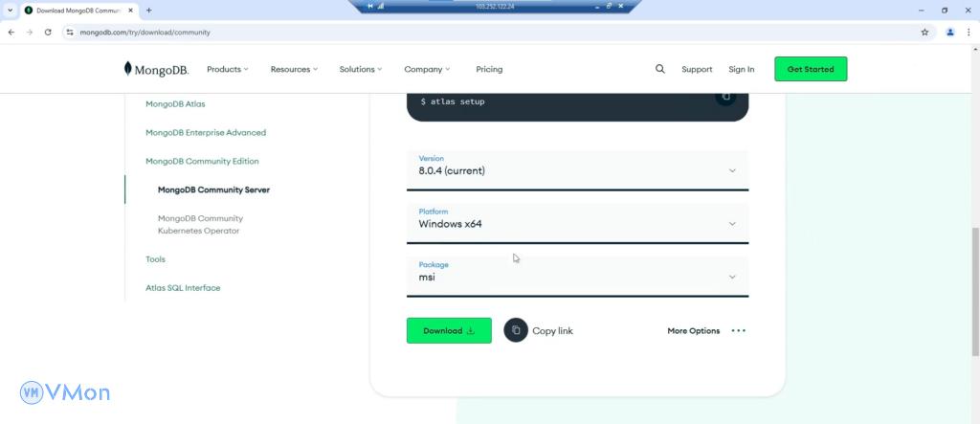The image size is (980, 424).
Task: Open the Products nav menu
Action: coord(227,69)
